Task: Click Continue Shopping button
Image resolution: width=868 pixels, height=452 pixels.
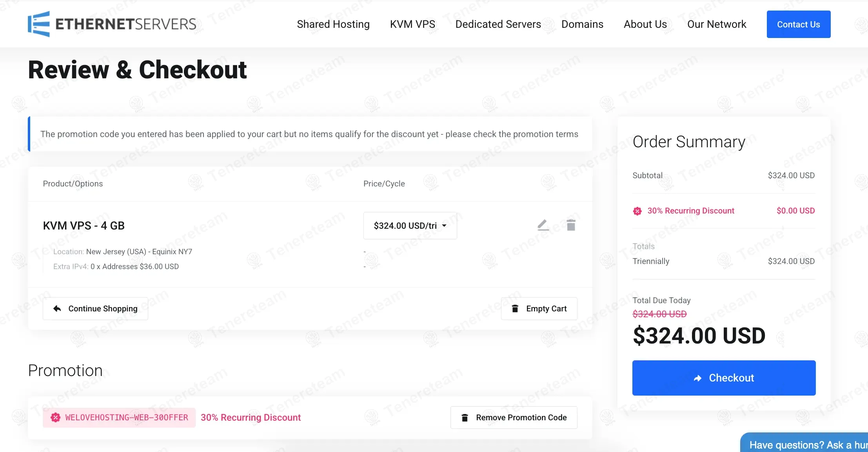Action: point(95,309)
